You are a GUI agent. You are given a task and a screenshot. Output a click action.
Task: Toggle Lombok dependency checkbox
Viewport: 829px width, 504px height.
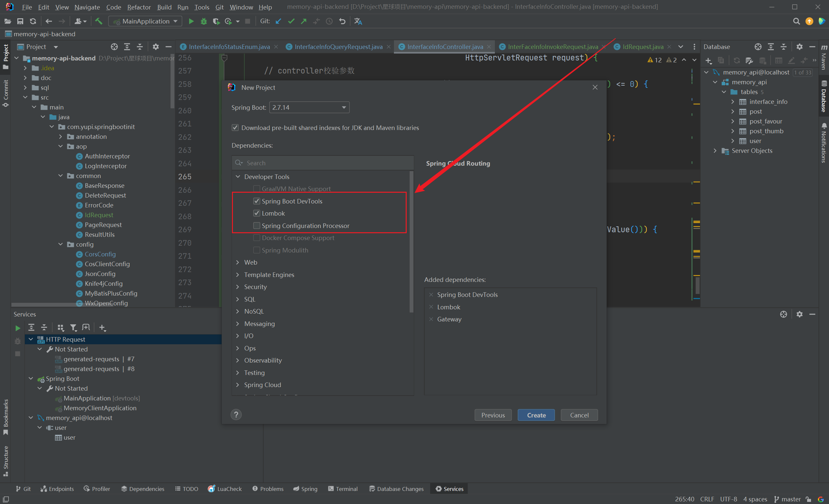click(256, 213)
